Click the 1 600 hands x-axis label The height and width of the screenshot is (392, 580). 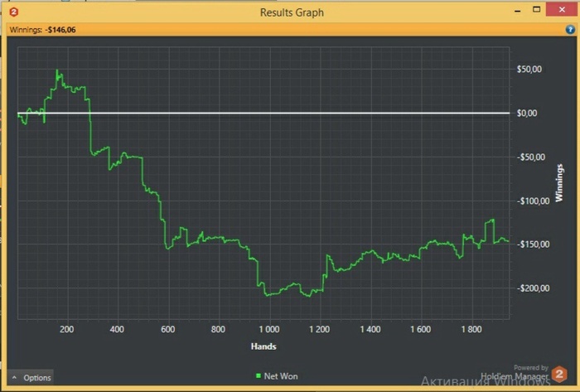tap(421, 329)
